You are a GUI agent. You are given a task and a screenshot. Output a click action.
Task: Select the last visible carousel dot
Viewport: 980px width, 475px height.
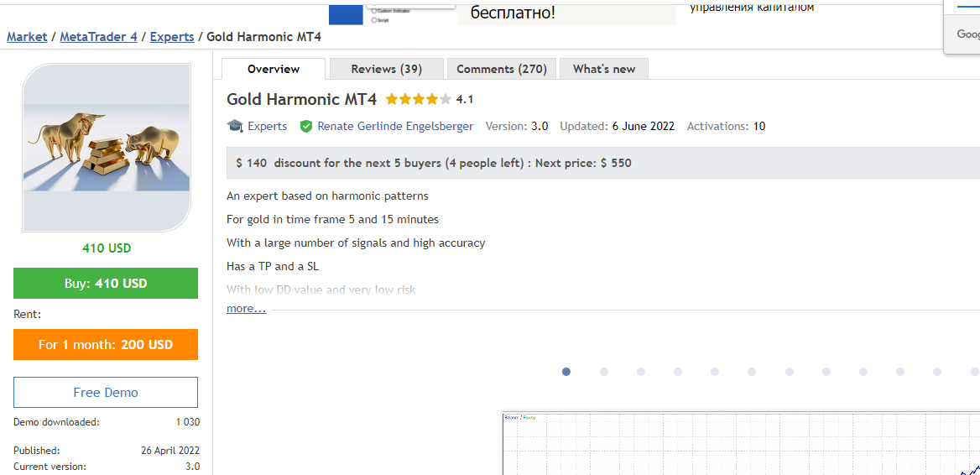click(974, 371)
